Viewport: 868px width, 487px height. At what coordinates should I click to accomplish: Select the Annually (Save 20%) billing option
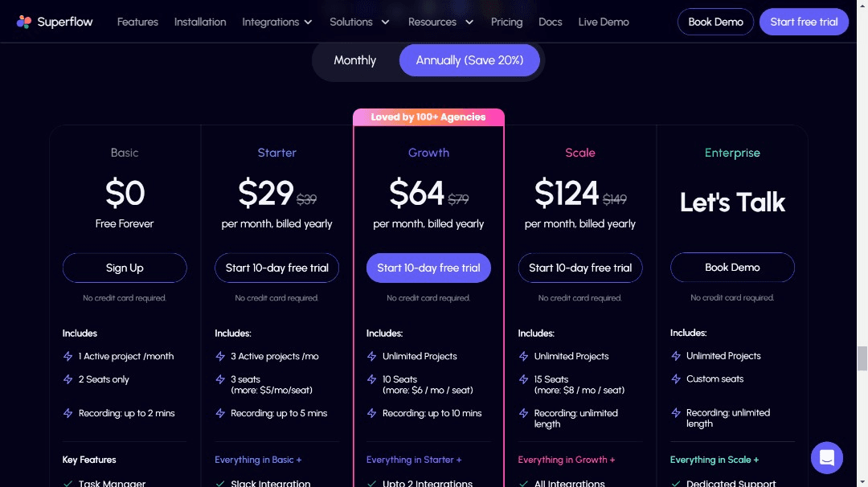(469, 59)
